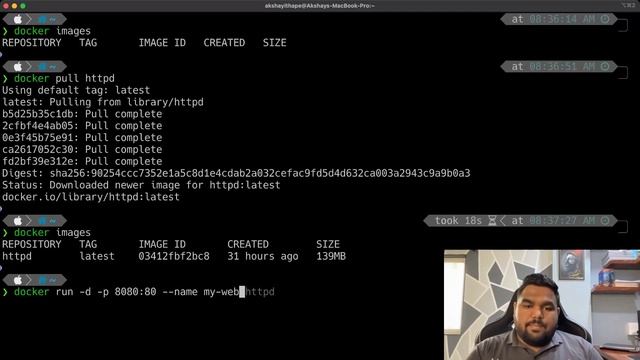Screen dimensions: 640x360
Task: Click 'latest: Pulling from library/httpd' line
Action: coord(103,102)
